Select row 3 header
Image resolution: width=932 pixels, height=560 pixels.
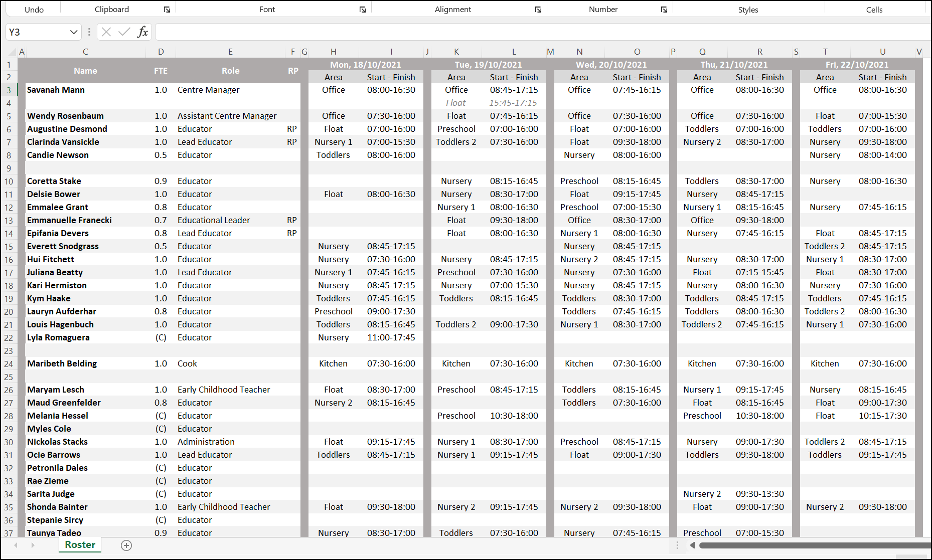9,90
